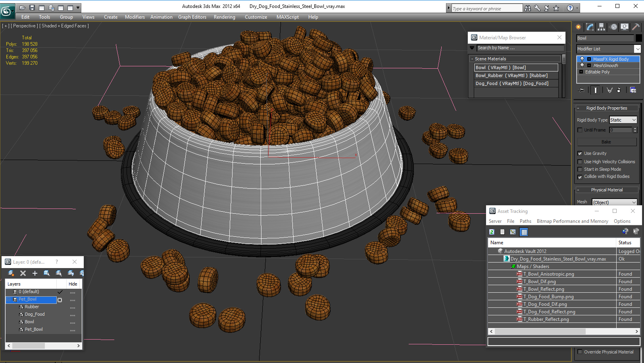Image resolution: width=644 pixels, height=363 pixels.
Task: Click Layer dialog horizontal scrollbar
Action: [44, 346]
